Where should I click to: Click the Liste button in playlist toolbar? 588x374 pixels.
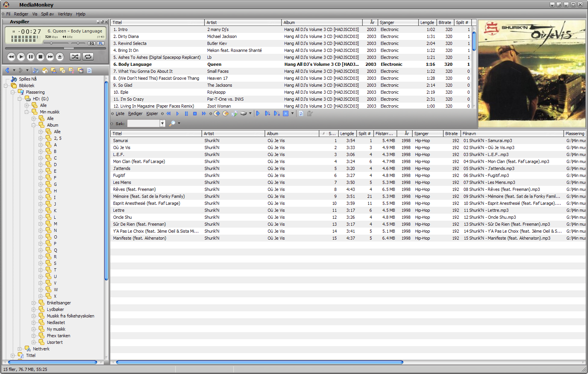pos(120,113)
